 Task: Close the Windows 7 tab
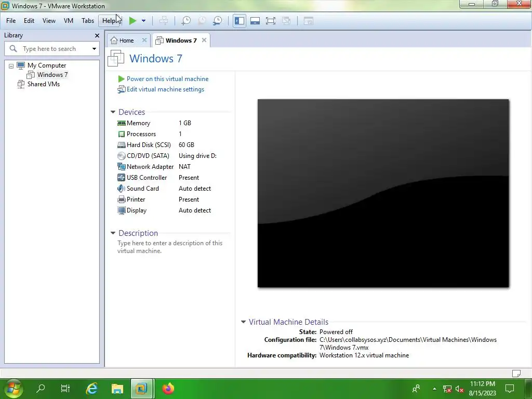click(204, 40)
